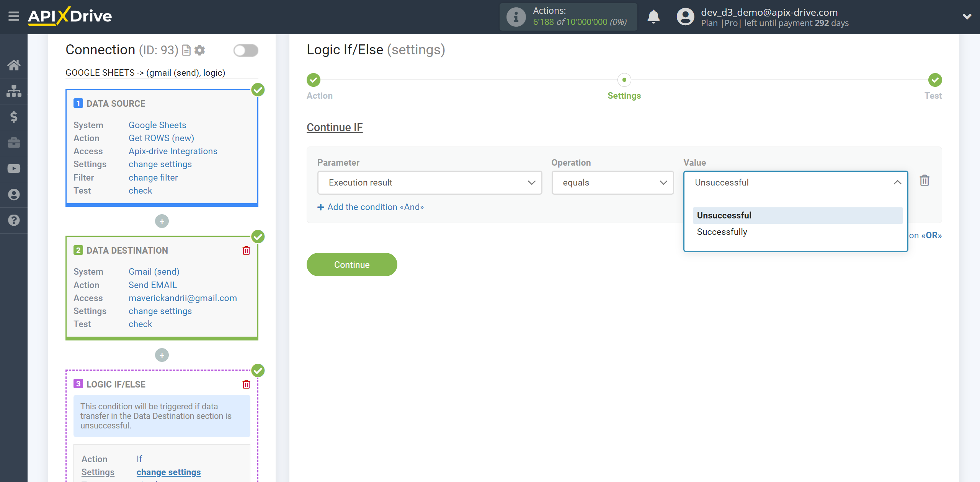Collapse the Value dropdown Unsuccessful

click(x=795, y=182)
